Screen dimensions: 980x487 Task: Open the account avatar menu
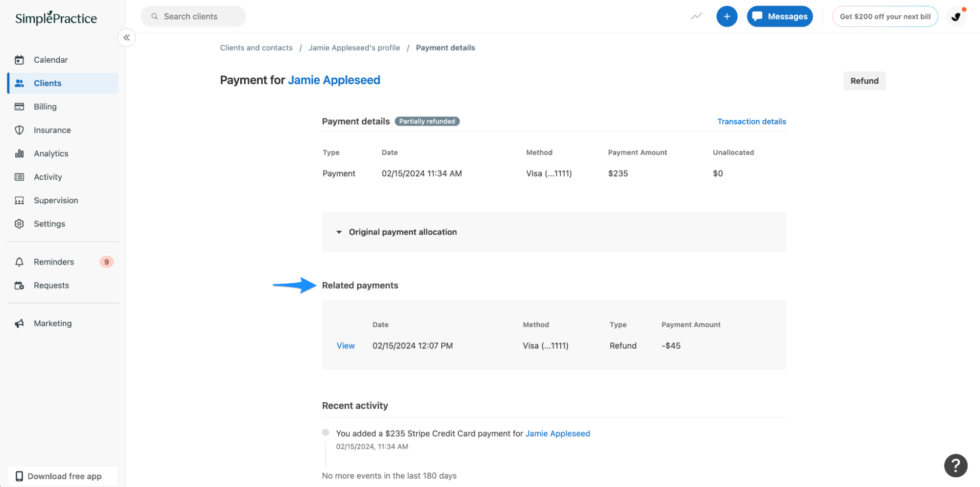956,17
